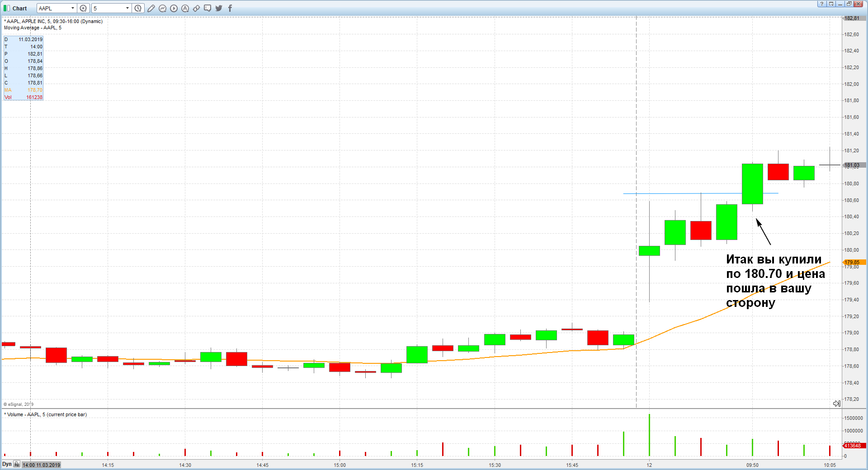Expand the AAPL symbol dropdown
868x470 pixels.
[72, 8]
